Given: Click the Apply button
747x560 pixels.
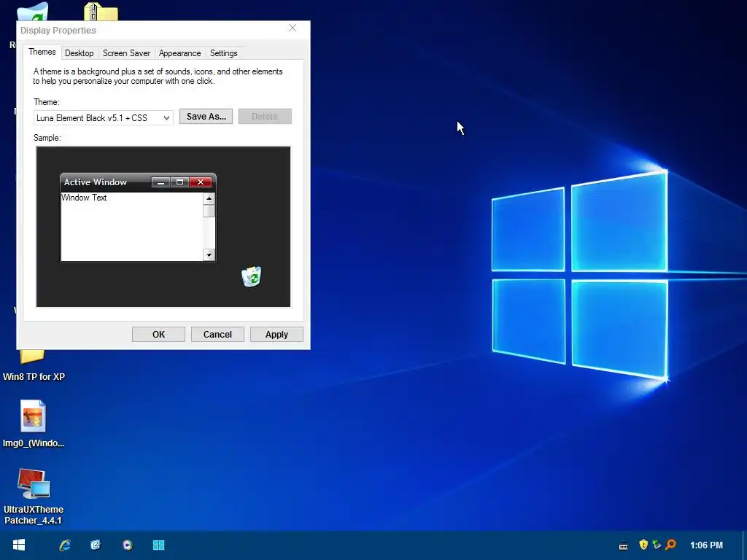Looking at the screenshot, I should (x=276, y=334).
